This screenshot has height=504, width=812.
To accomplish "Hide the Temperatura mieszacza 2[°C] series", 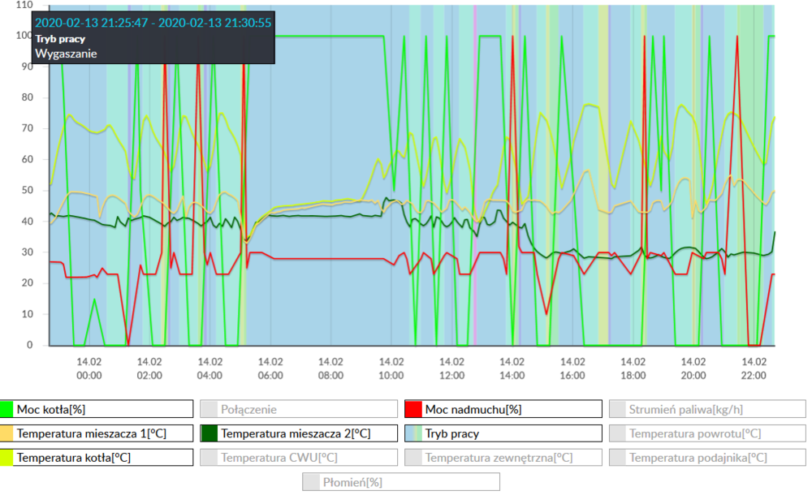I will pos(300,433).
